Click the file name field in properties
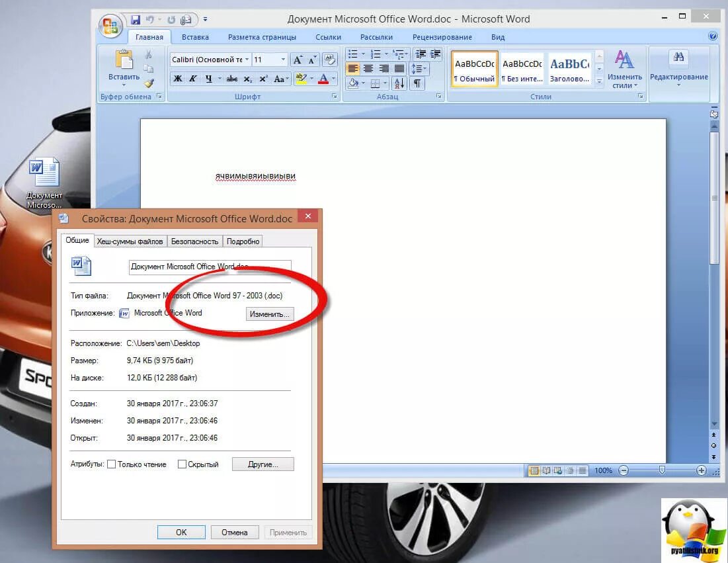 coord(210,267)
